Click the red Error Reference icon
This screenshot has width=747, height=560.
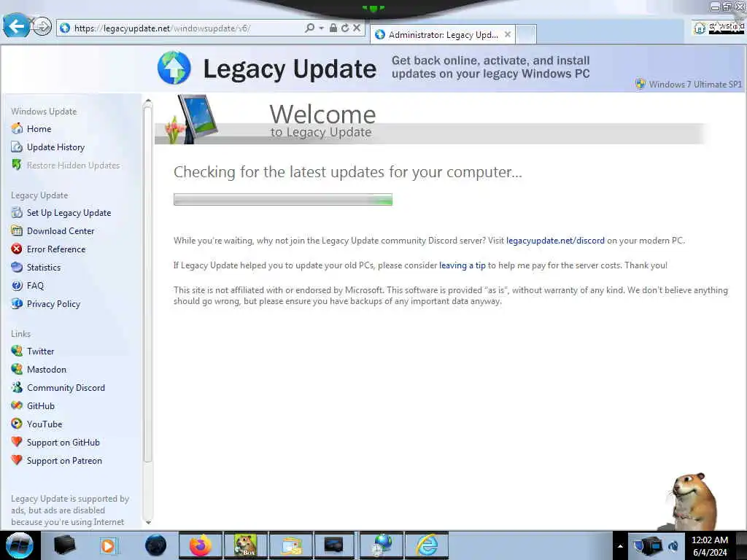tap(17, 249)
